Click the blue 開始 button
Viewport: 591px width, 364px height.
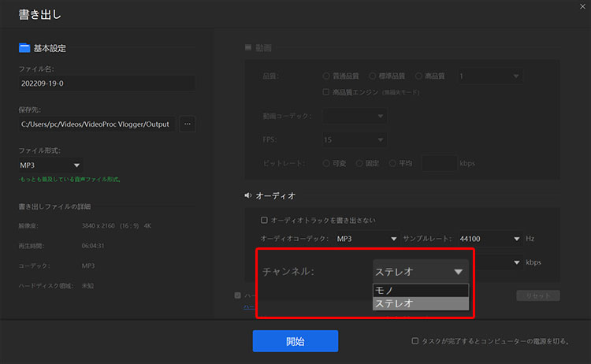295,341
